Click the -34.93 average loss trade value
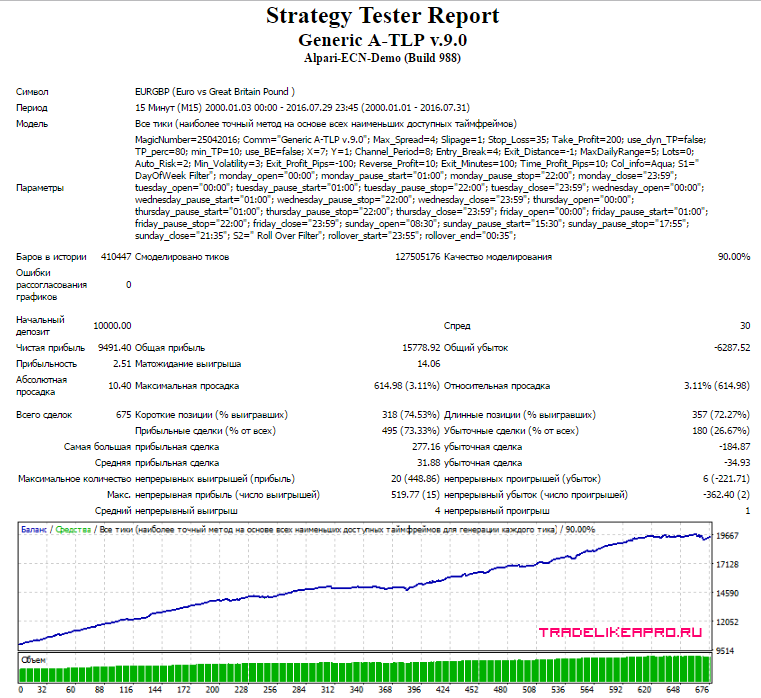 click(x=737, y=463)
